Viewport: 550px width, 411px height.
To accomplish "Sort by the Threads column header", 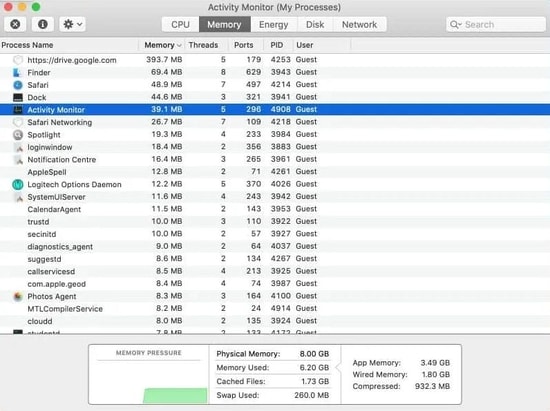I will tap(203, 45).
